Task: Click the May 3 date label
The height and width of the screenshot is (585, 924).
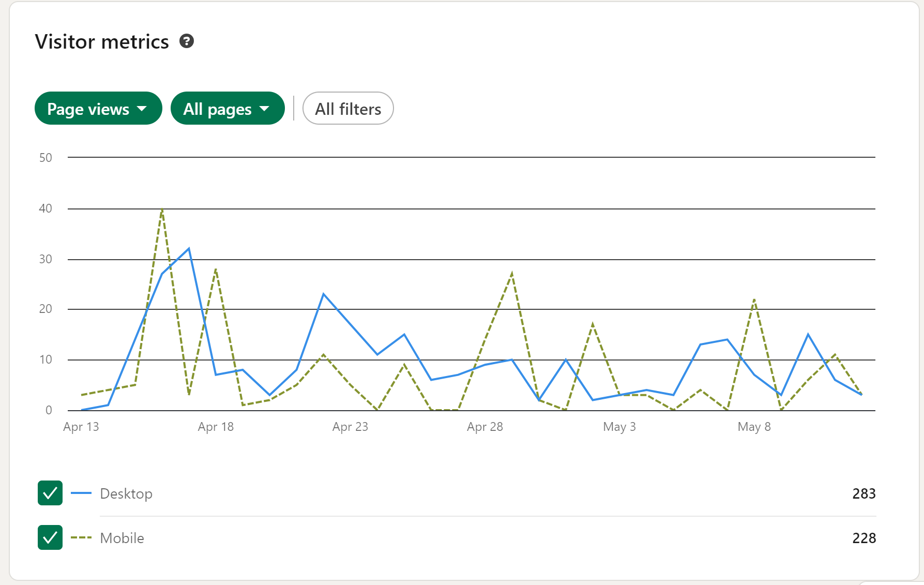Action: coord(619,427)
